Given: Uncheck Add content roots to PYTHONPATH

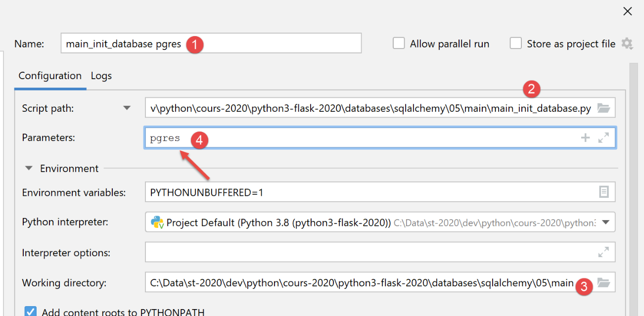Looking at the screenshot, I should pos(31,312).
